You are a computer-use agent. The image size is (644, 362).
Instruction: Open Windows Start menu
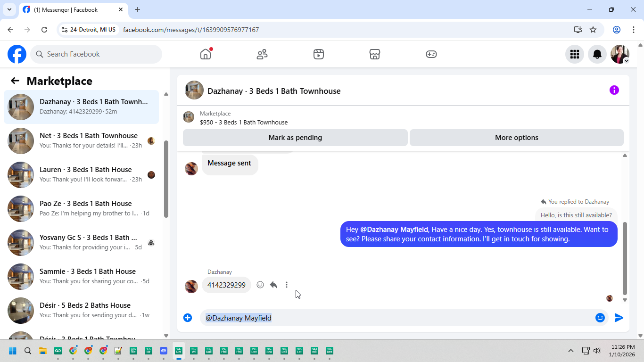[x=13, y=351]
